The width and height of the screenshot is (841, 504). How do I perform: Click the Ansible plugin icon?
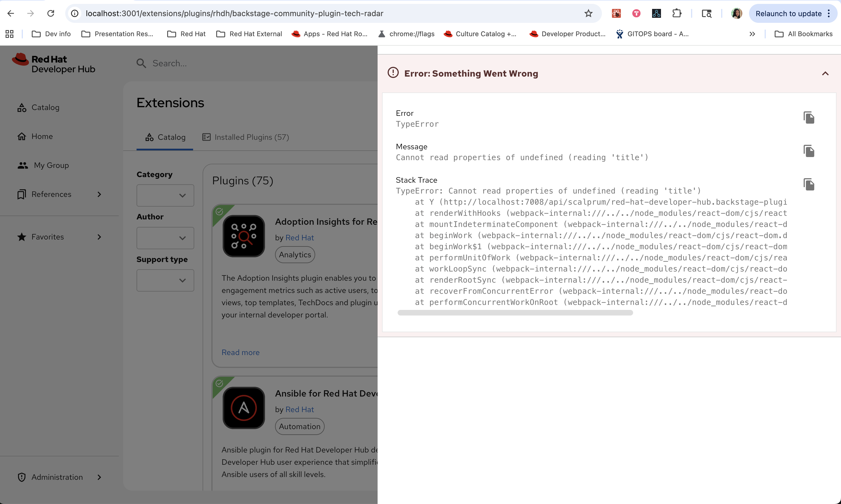pos(244,408)
